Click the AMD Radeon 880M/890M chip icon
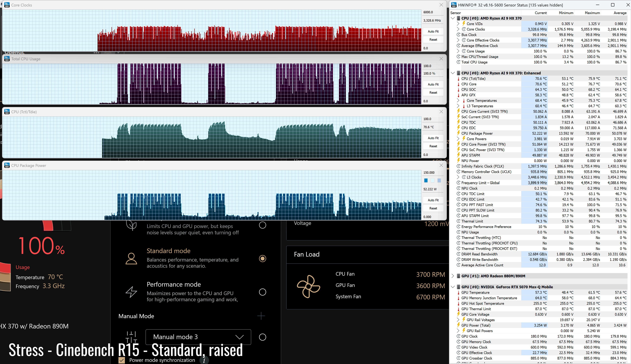Screen dimensions: 631x364 click(458, 276)
